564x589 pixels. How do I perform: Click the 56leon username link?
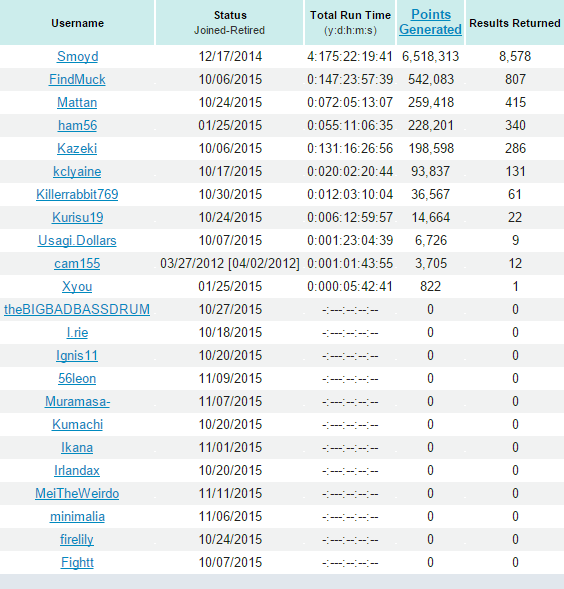point(77,379)
